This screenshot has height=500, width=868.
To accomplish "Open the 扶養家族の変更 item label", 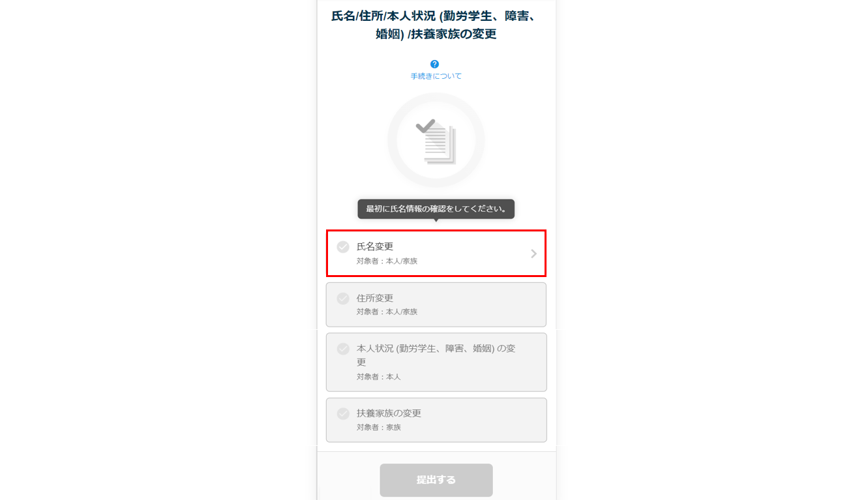I will pos(389,413).
